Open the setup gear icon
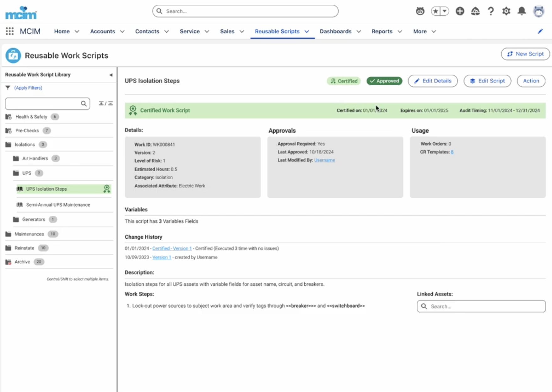The height and width of the screenshot is (392, 552). click(x=506, y=11)
